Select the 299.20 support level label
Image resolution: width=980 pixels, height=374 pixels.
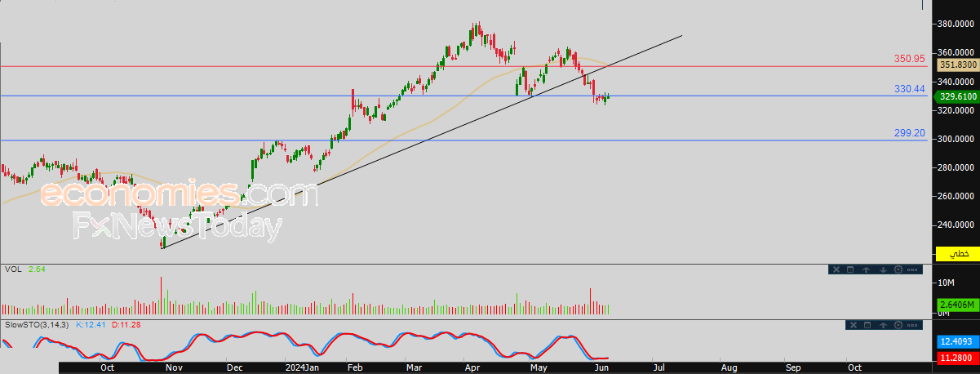tap(909, 132)
